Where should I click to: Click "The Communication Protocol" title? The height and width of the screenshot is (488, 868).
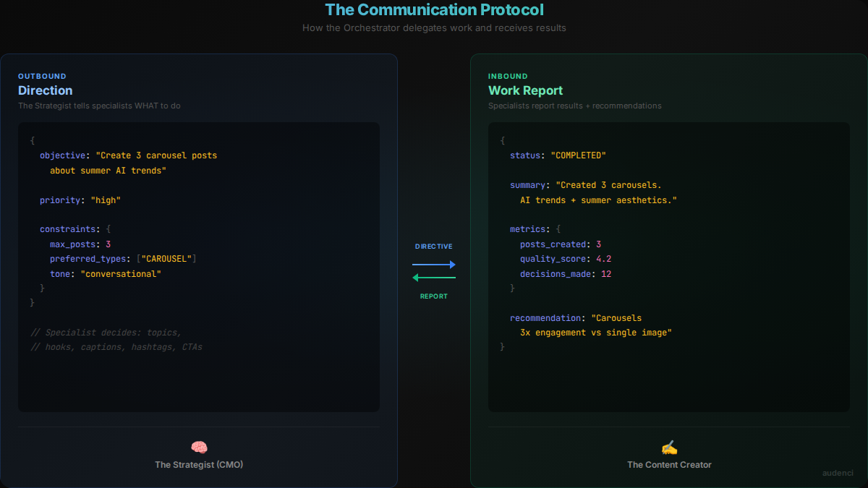(434, 10)
